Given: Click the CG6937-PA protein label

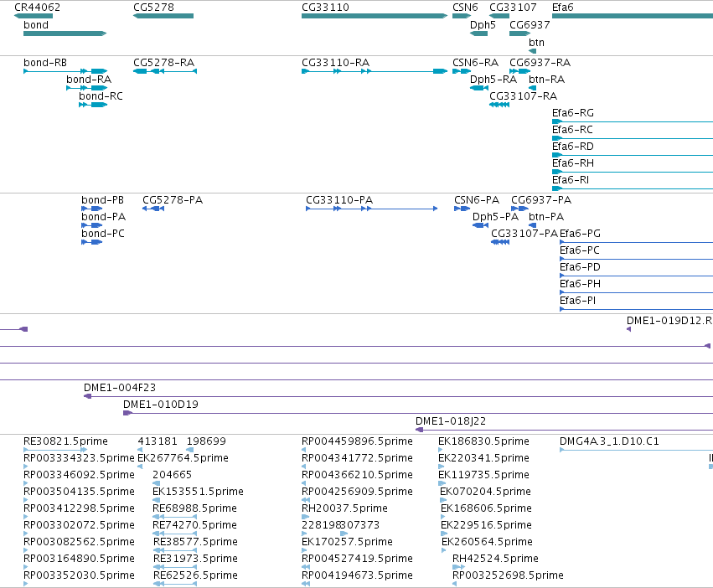Looking at the screenshot, I should click(x=541, y=200).
